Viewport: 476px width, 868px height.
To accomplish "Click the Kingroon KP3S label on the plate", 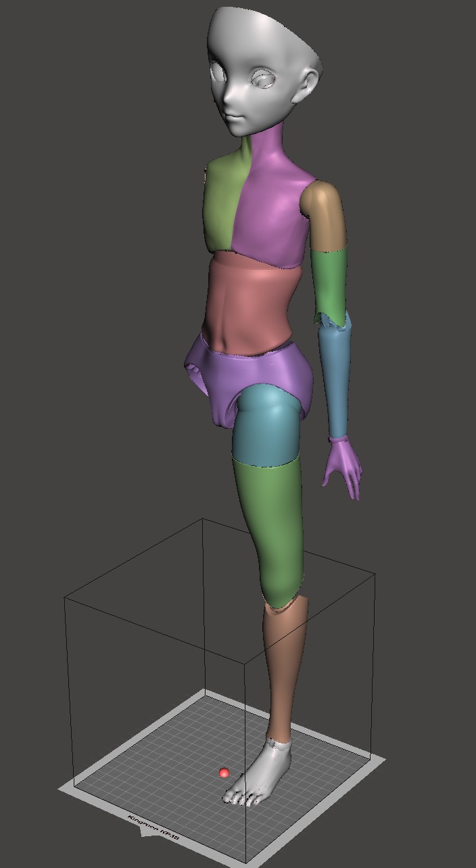I will pyautogui.click(x=153, y=828).
